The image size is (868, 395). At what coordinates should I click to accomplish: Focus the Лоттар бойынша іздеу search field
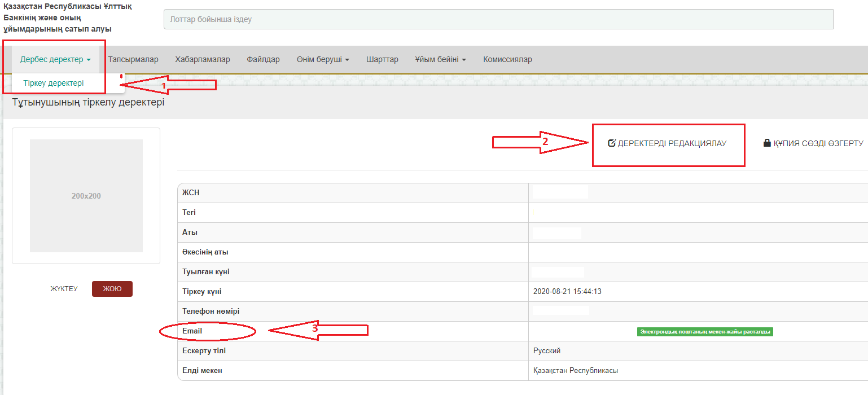pyautogui.click(x=498, y=19)
